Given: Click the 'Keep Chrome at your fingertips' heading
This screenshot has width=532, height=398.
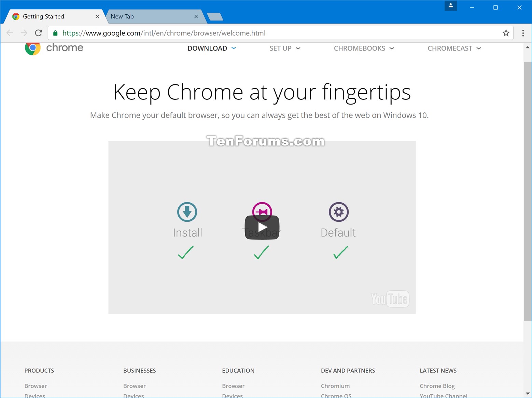Looking at the screenshot, I should [262, 92].
